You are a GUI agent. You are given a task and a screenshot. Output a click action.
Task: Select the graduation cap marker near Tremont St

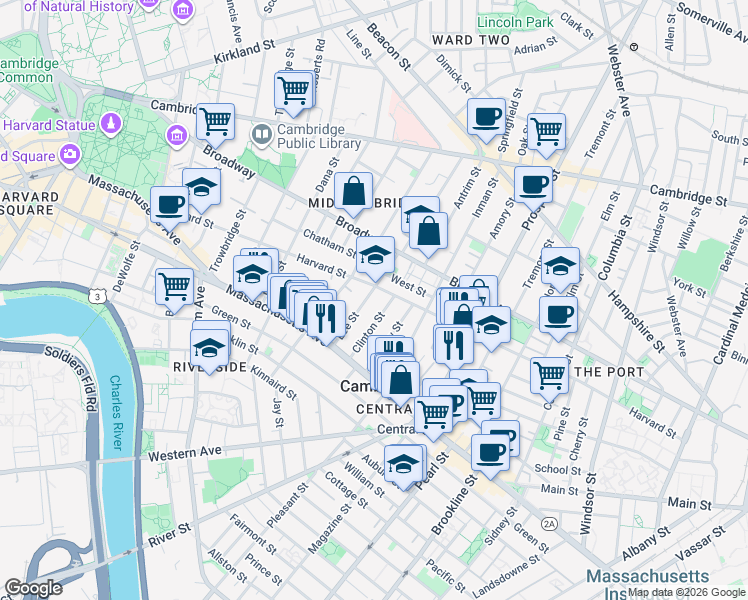[561, 267]
